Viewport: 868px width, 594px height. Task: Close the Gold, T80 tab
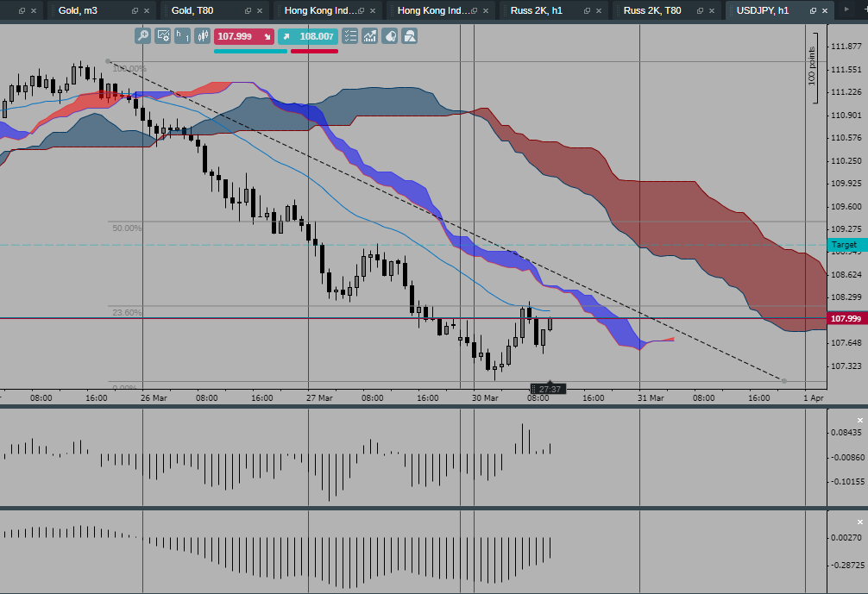pos(260,11)
